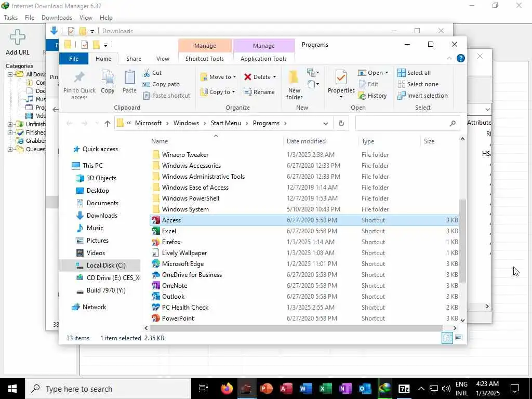The height and width of the screenshot is (399, 532).
Task: Click Microsoft in the address breadcrumb
Action: coord(148,123)
